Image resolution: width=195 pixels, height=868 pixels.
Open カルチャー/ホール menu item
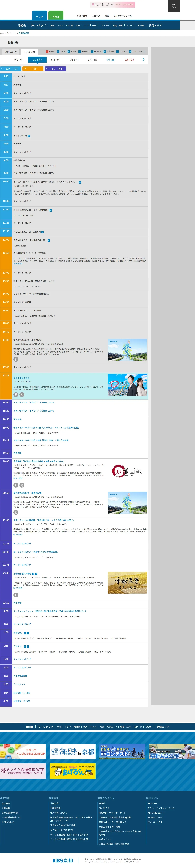click(123, 16)
